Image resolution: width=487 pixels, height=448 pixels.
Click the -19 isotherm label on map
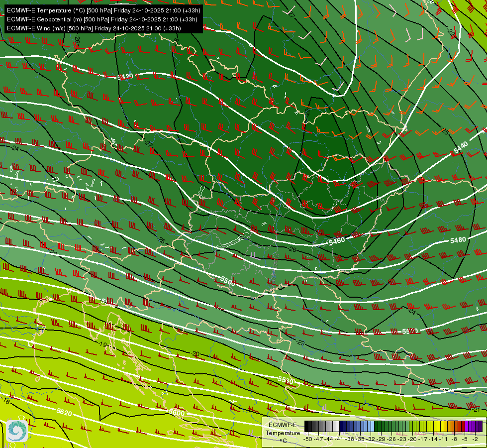coord(102,344)
